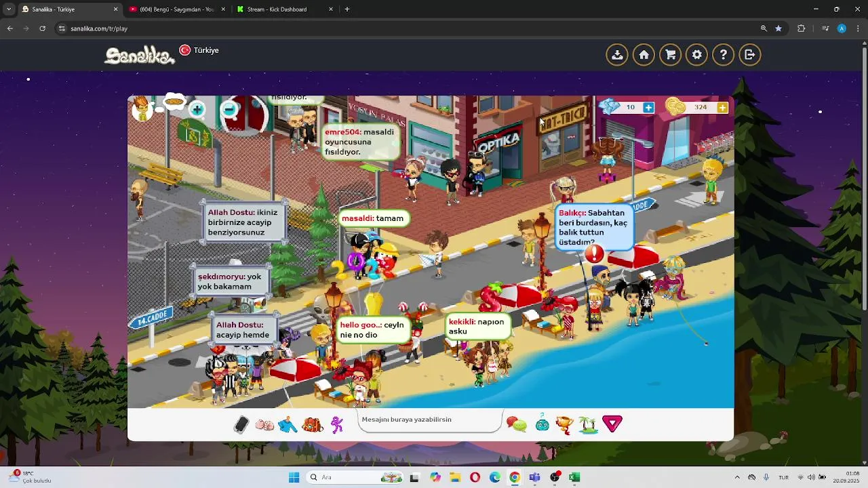
Task: Open Chrome profile avatar
Action: coord(842,28)
